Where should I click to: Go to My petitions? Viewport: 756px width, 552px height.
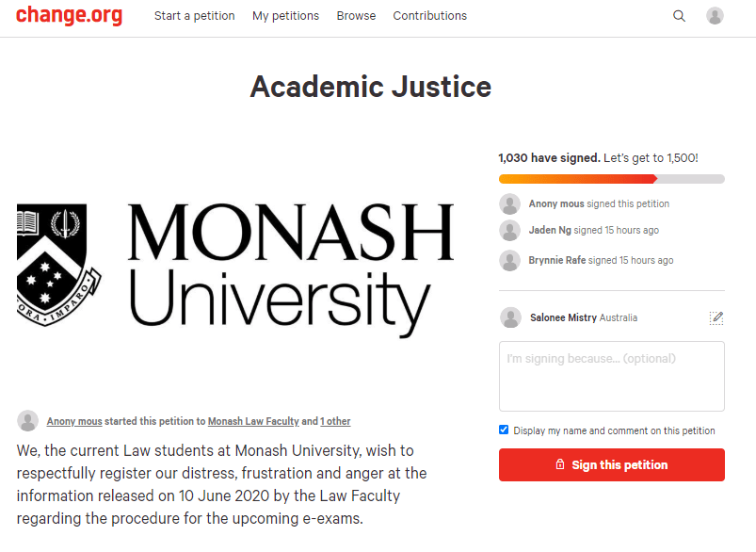coord(285,16)
